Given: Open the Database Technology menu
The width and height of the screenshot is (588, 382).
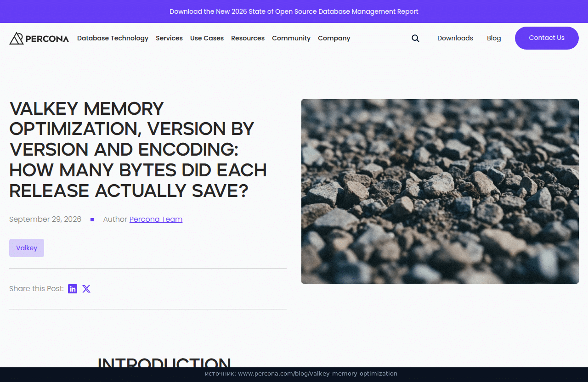Looking at the screenshot, I should (113, 38).
